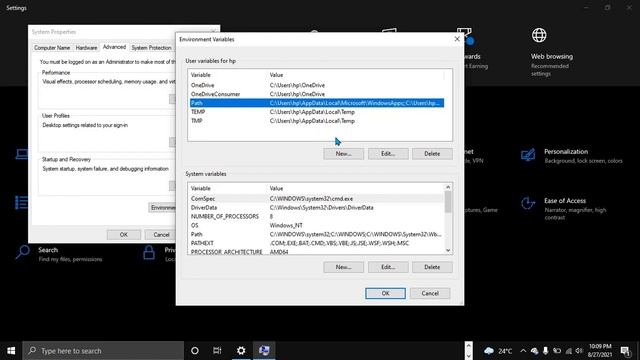
Task: Click New under User variables
Action: [343, 154]
